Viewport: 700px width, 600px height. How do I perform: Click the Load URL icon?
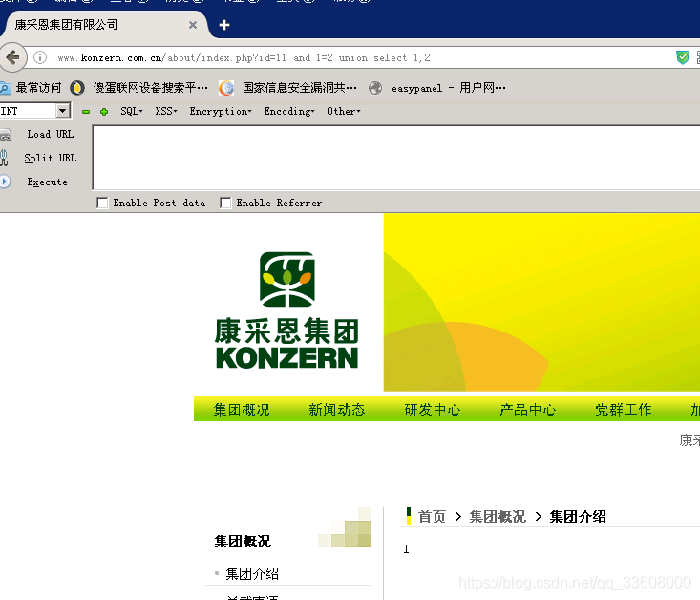click(5, 135)
